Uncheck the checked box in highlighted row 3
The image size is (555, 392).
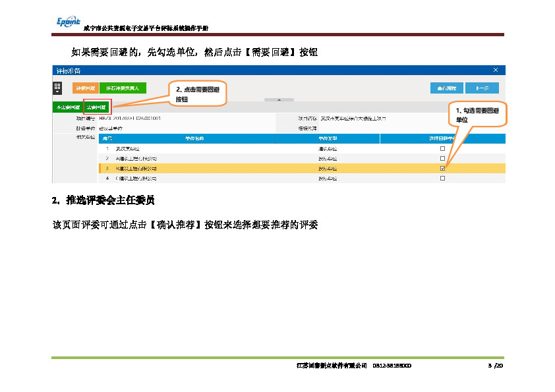pyautogui.click(x=442, y=169)
